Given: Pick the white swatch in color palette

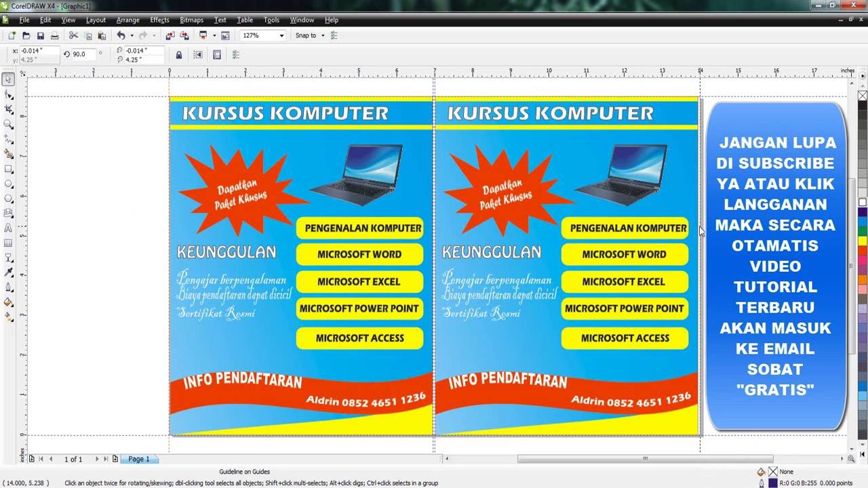Looking at the screenshot, I should click(863, 203).
